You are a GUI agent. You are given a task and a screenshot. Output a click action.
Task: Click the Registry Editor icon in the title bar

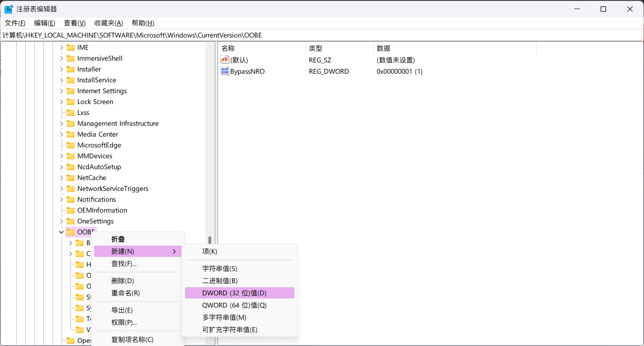coord(8,9)
